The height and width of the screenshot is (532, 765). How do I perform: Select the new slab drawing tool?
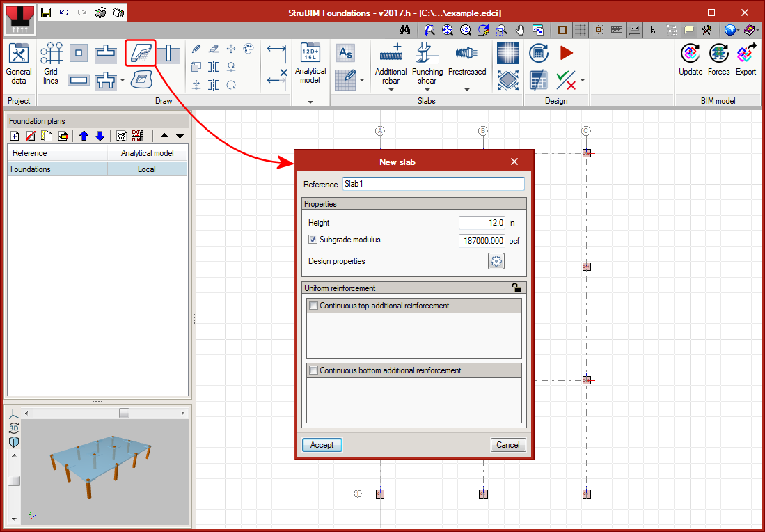[x=141, y=53]
